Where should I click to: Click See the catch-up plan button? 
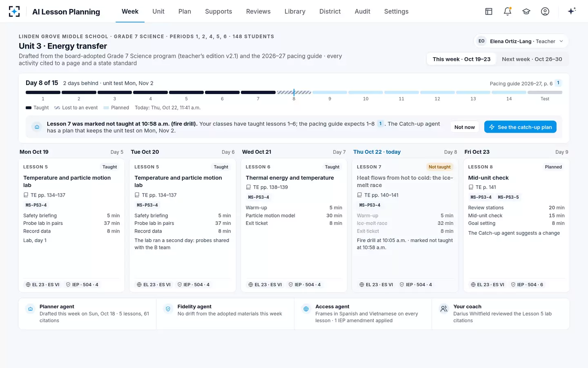[520, 127]
